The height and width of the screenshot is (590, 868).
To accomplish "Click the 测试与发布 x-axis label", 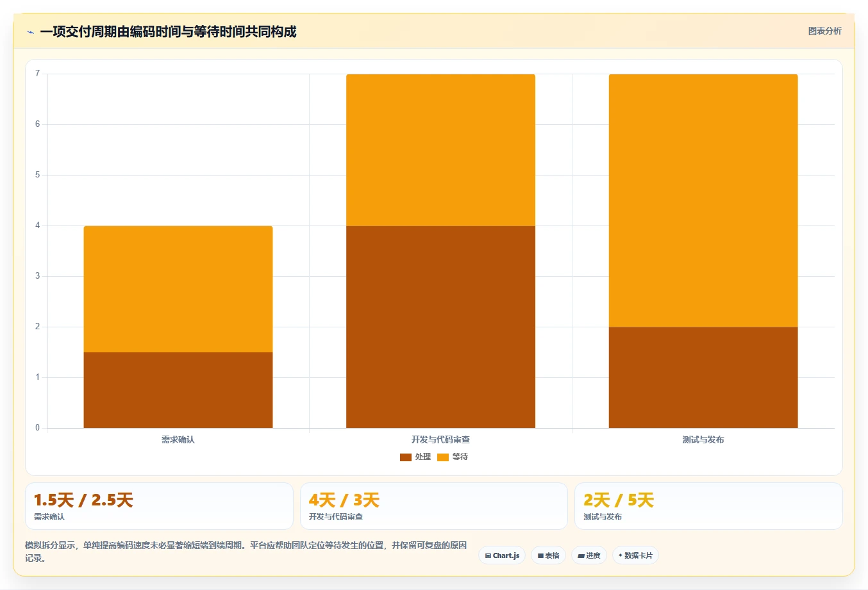I will pyautogui.click(x=703, y=439).
